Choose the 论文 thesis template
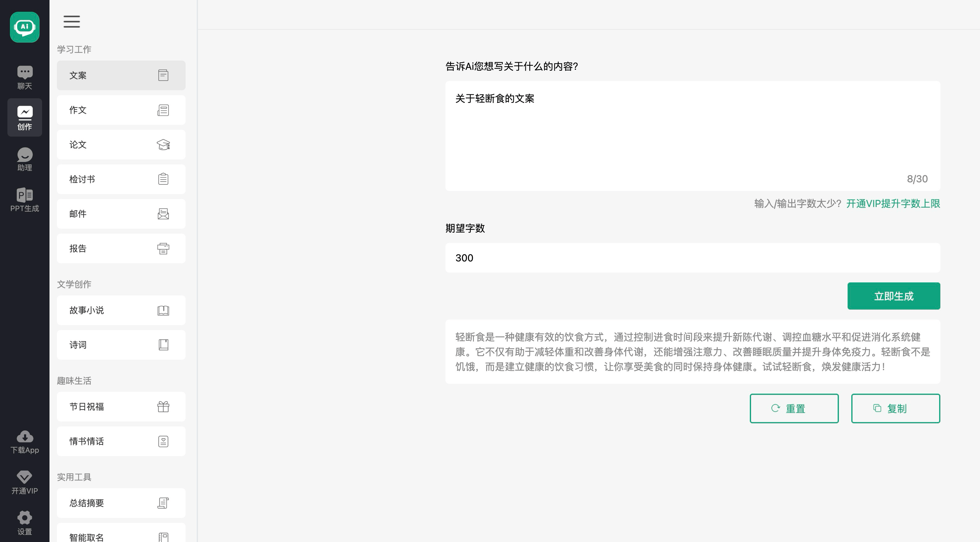The height and width of the screenshot is (542, 980). [121, 145]
